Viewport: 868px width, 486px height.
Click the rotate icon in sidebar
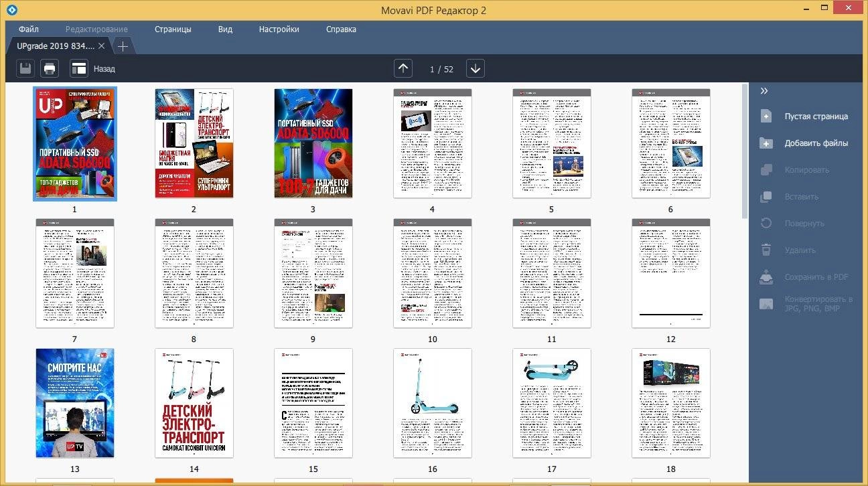tap(766, 223)
